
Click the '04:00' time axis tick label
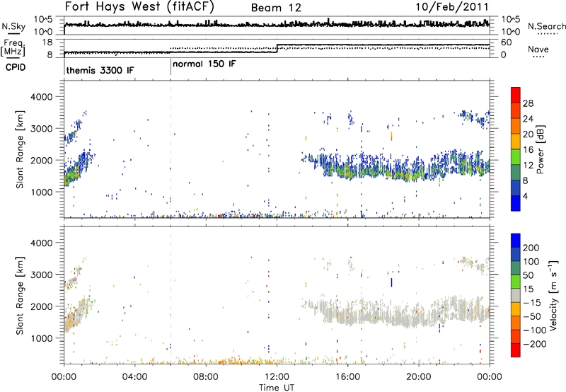pos(134,377)
